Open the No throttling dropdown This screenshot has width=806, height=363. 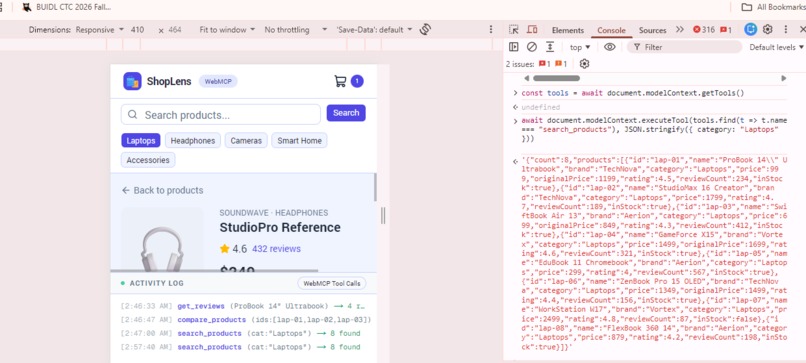[x=296, y=30]
